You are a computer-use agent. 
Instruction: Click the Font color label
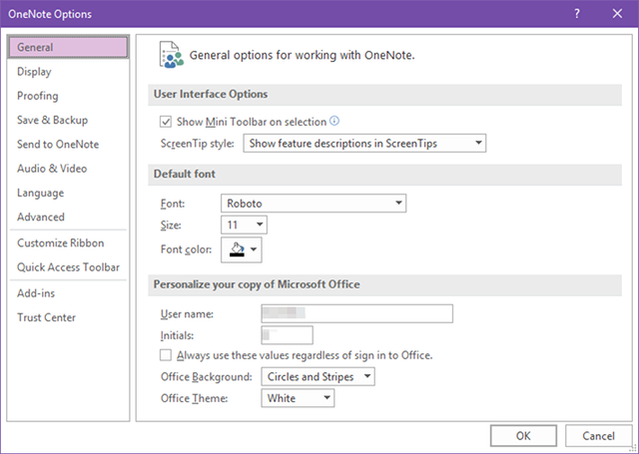(186, 249)
